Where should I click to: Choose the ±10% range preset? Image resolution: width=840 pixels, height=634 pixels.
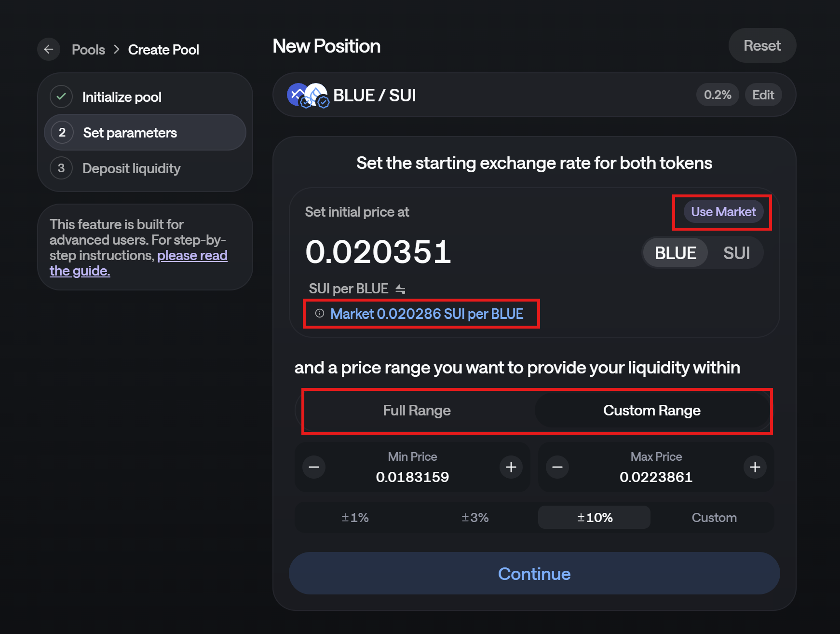click(595, 518)
